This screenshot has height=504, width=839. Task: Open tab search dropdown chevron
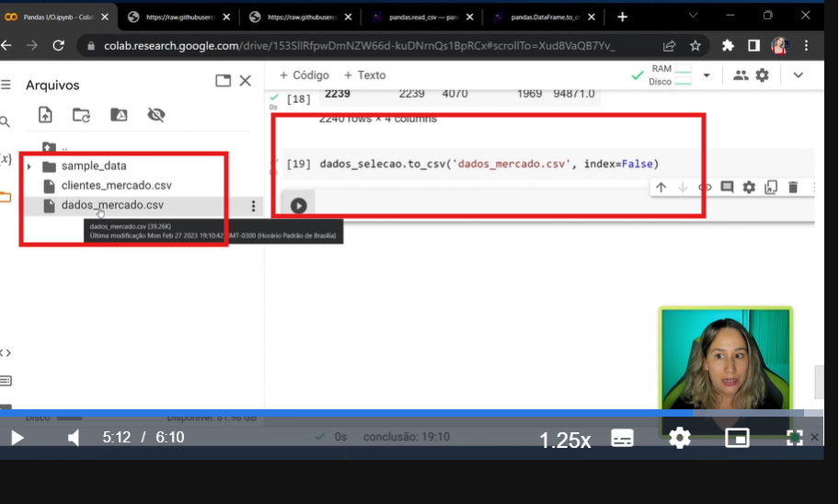[x=693, y=16]
